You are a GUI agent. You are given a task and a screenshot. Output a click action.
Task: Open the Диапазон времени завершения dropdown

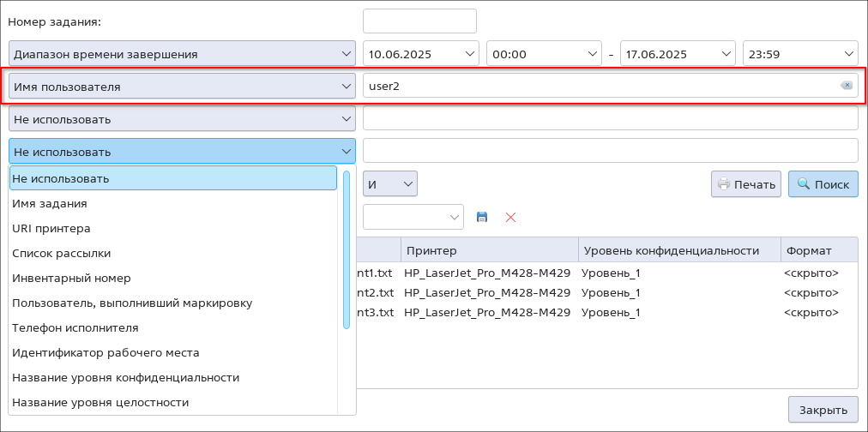pos(182,54)
